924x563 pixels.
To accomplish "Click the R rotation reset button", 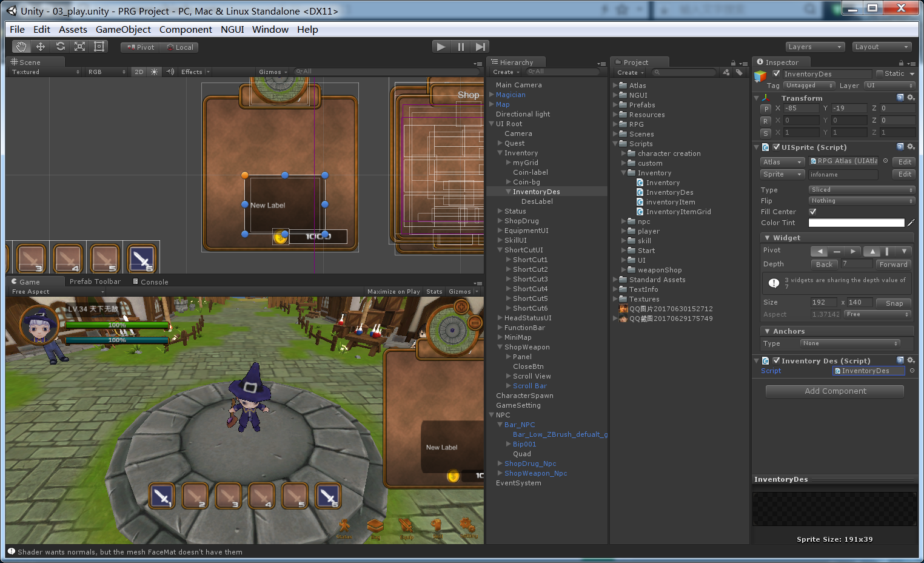I will coord(766,121).
